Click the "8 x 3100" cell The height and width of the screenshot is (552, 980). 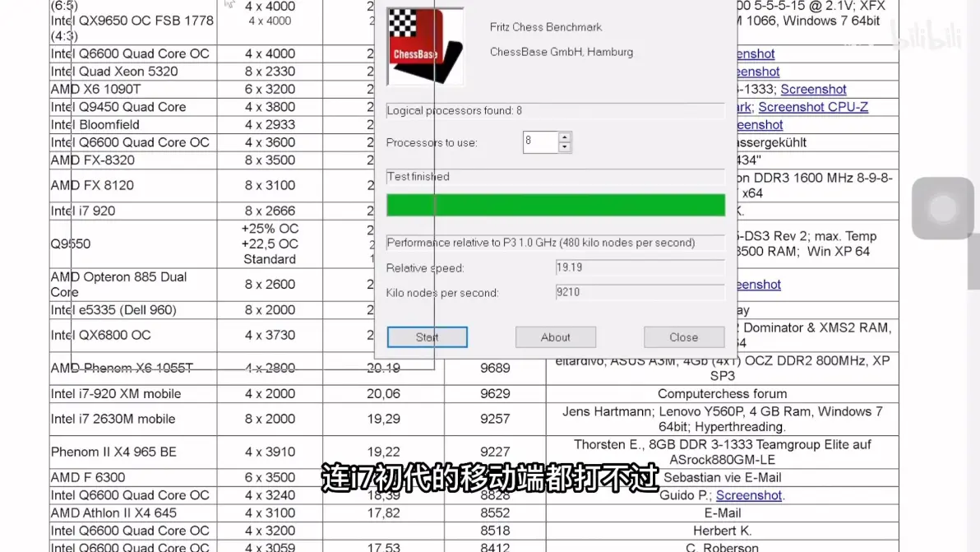tap(270, 185)
